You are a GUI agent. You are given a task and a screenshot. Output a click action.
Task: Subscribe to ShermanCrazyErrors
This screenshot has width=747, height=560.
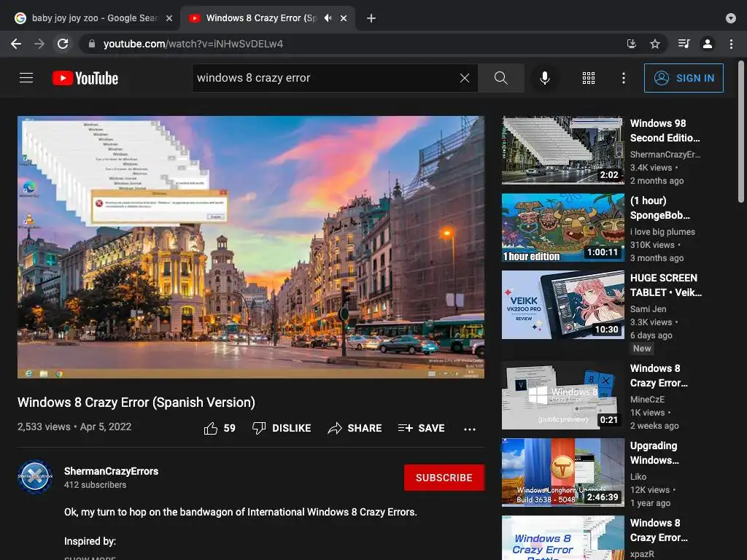coord(444,478)
